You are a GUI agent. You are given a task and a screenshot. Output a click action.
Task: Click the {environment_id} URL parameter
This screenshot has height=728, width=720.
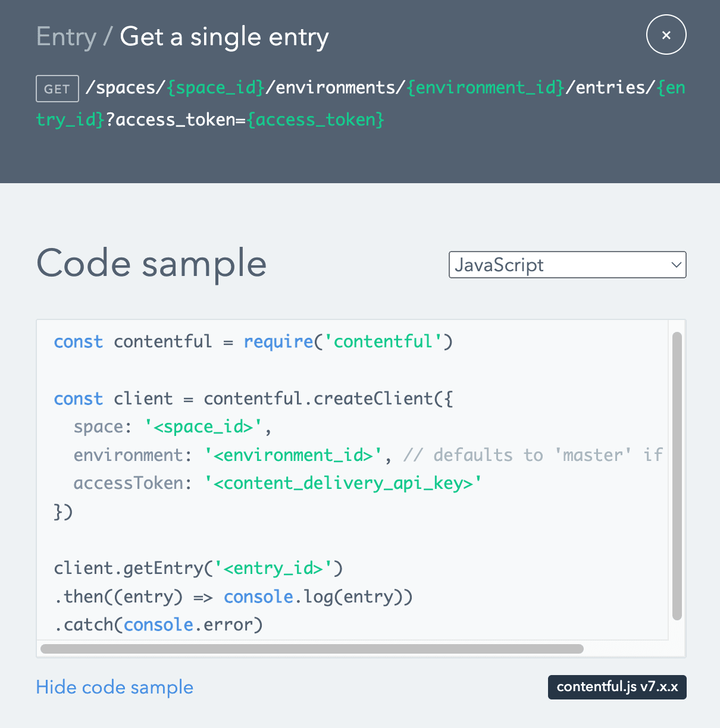[x=486, y=88]
